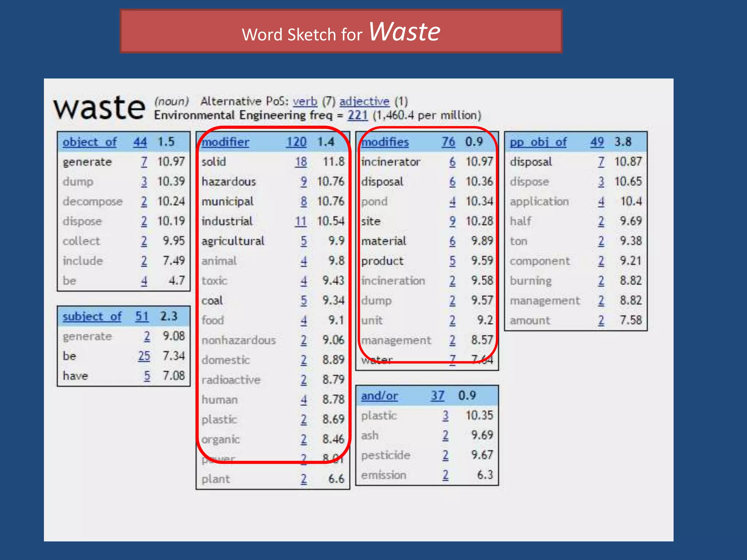Click count 11 for industrial modifier
Viewport: 747px width, 560px height.
(x=301, y=221)
